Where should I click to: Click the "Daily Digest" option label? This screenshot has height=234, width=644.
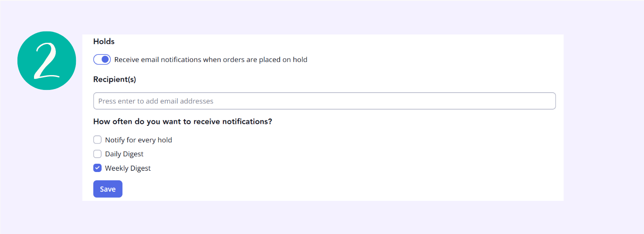pos(124,154)
